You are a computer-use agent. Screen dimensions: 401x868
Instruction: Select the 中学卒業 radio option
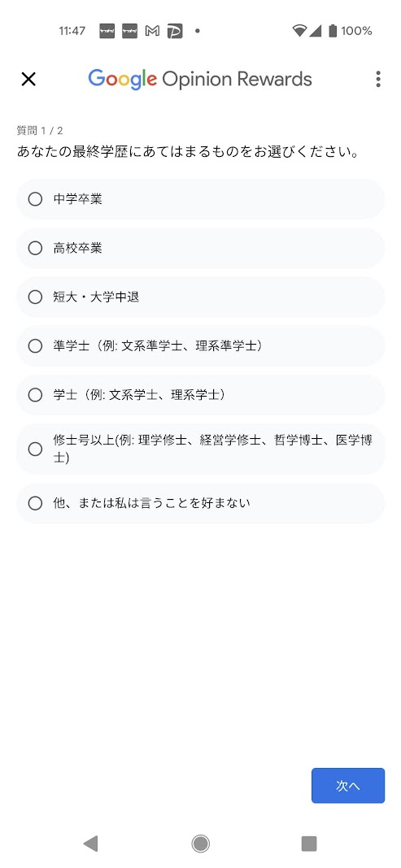[200, 199]
